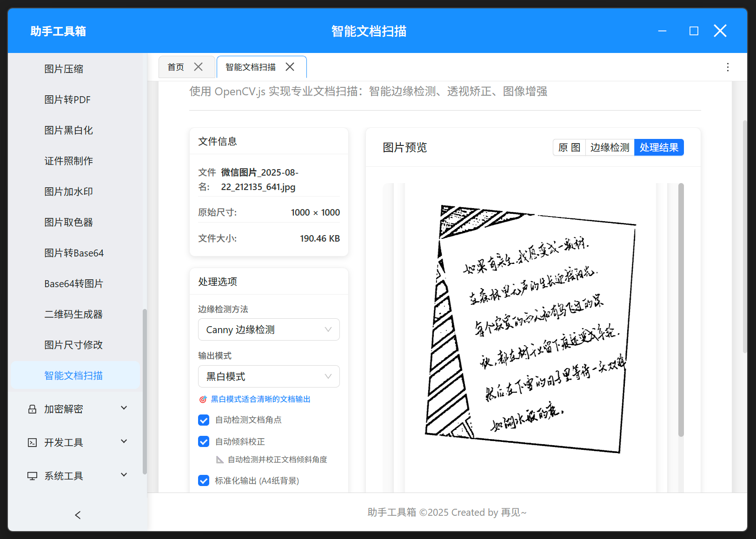Click the target icon beside the 黑白模式 hint
The image size is (756, 539).
tap(203, 399)
